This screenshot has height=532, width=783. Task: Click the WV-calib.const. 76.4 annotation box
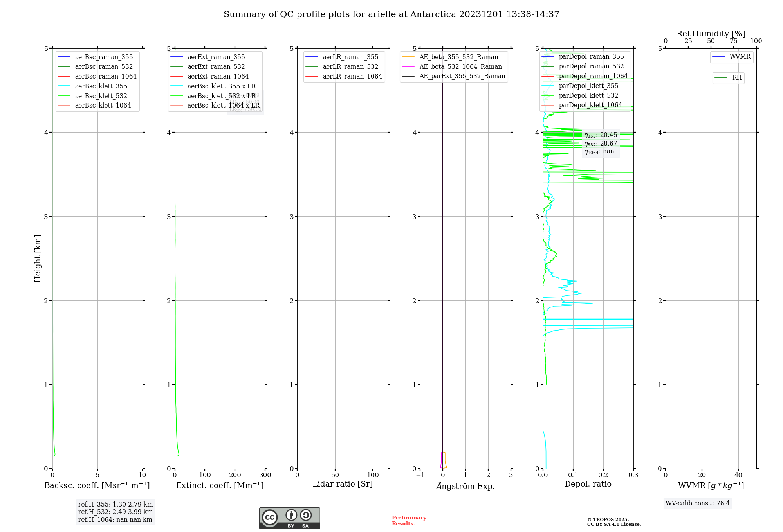coord(698,503)
